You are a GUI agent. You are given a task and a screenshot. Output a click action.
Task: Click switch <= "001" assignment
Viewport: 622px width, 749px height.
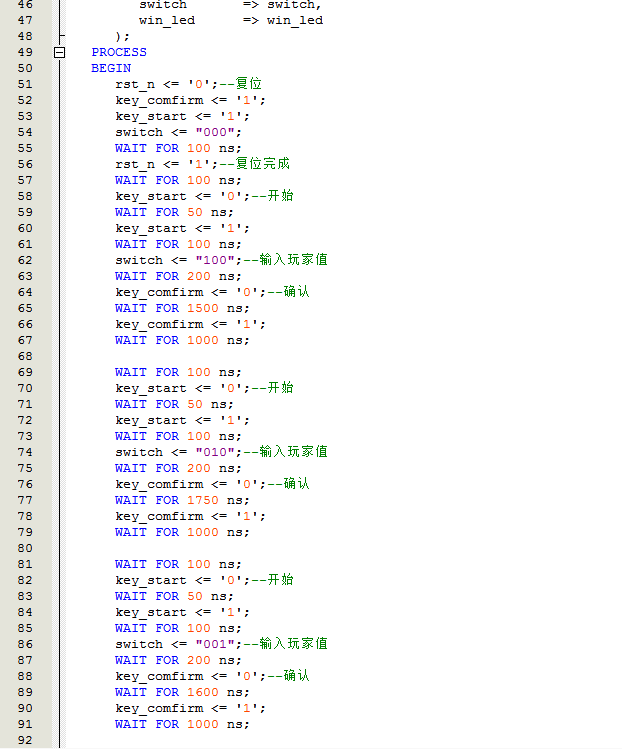tap(178, 644)
